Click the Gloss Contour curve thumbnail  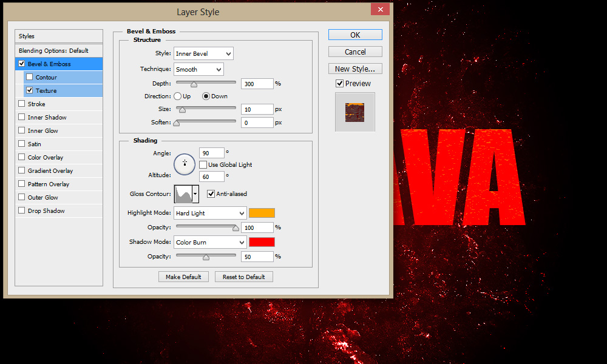(x=183, y=194)
